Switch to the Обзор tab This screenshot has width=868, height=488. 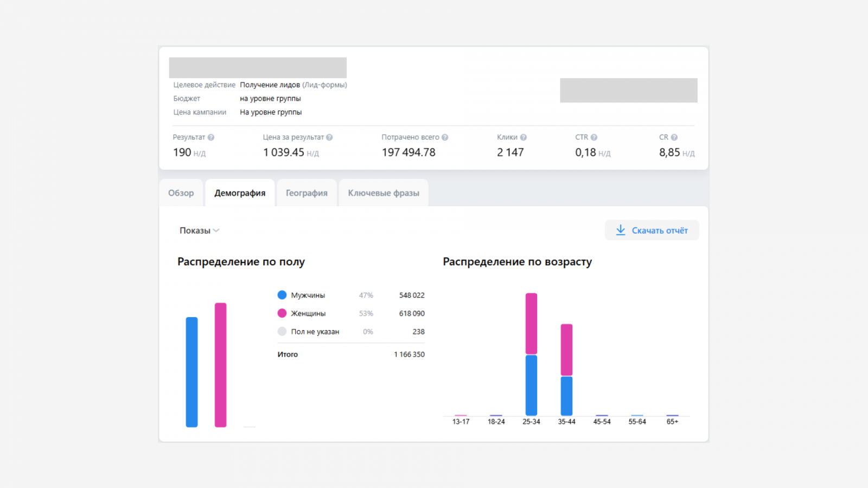click(x=181, y=193)
